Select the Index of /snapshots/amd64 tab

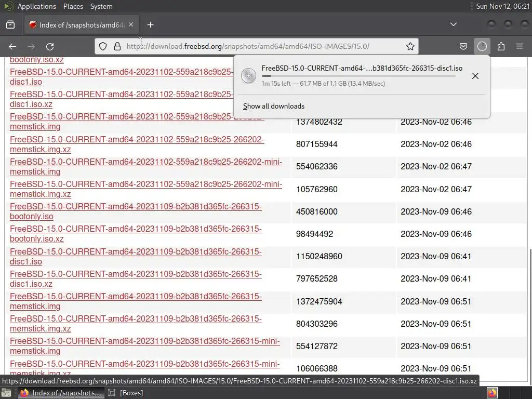(x=82, y=25)
